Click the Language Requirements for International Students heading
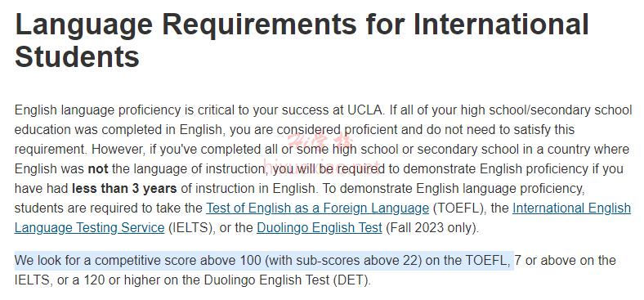 (x=302, y=40)
